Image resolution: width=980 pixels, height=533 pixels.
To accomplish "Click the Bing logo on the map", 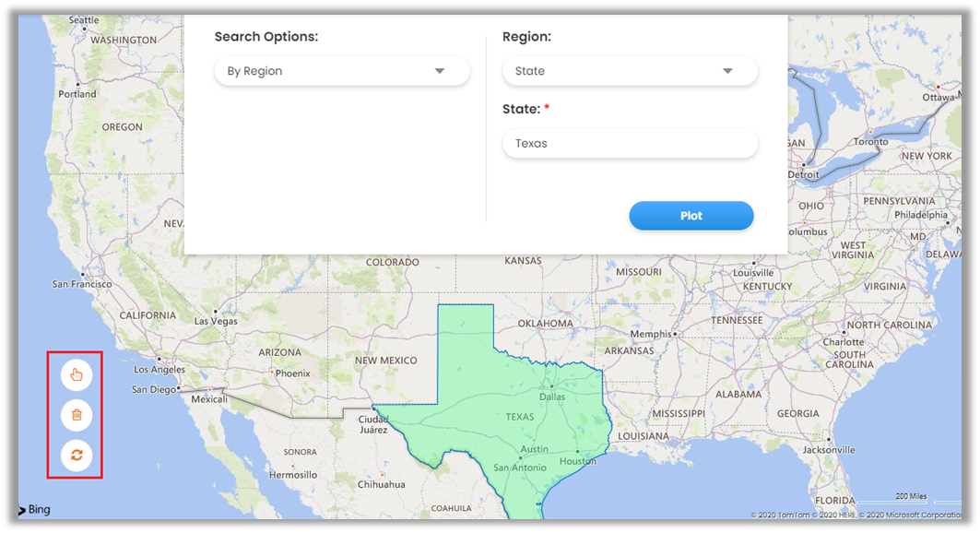I will tap(35, 510).
